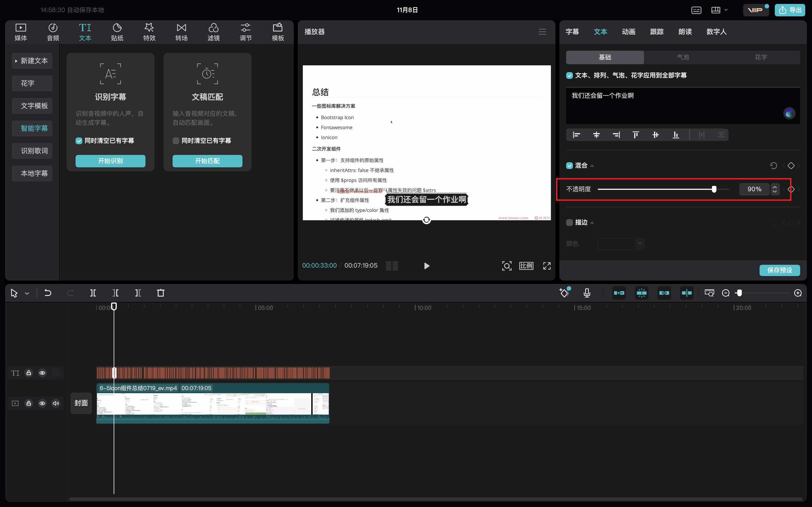This screenshot has width=812, height=507.
Task: Switch to the 气泡 sub-tab
Action: click(x=683, y=57)
